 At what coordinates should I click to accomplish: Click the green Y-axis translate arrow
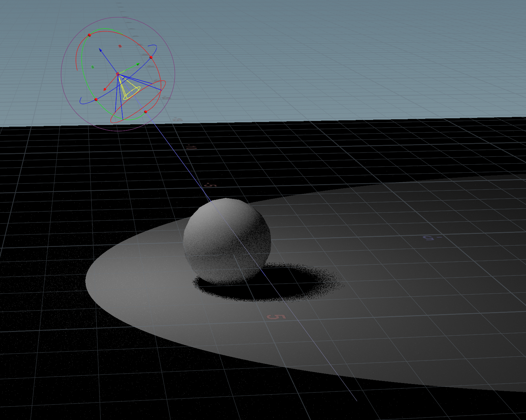pyautogui.click(x=137, y=64)
